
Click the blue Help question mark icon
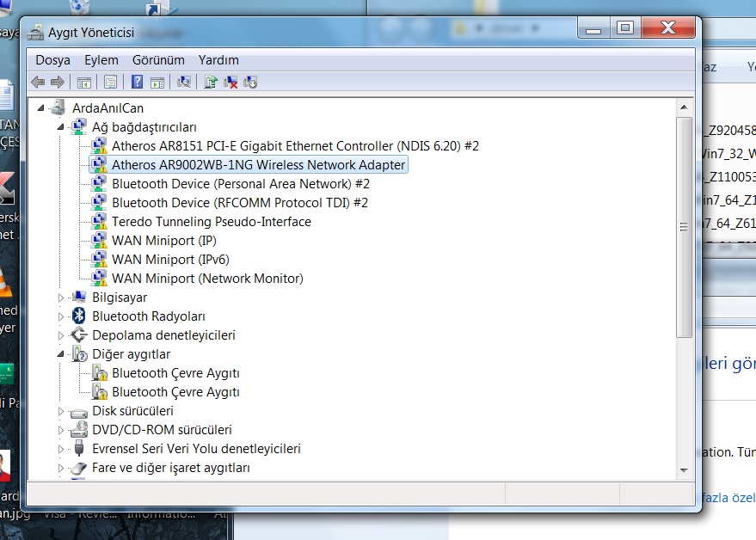pos(137,83)
